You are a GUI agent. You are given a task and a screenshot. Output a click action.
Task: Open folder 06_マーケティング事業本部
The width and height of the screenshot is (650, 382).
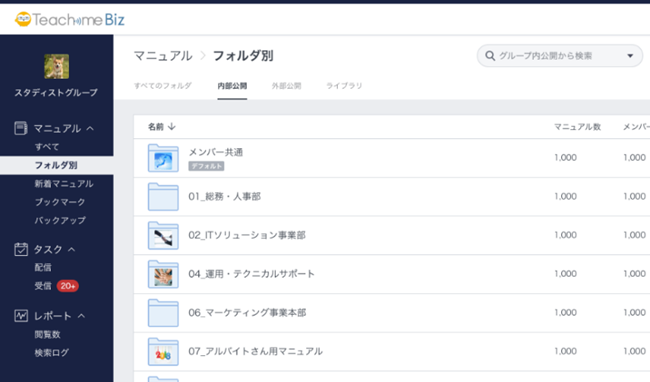pyautogui.click(x=247, y=313)
